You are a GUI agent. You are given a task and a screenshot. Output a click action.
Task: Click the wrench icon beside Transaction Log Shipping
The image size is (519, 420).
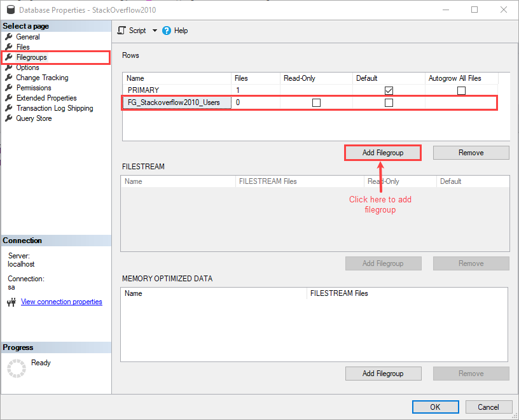coord(9,108)
